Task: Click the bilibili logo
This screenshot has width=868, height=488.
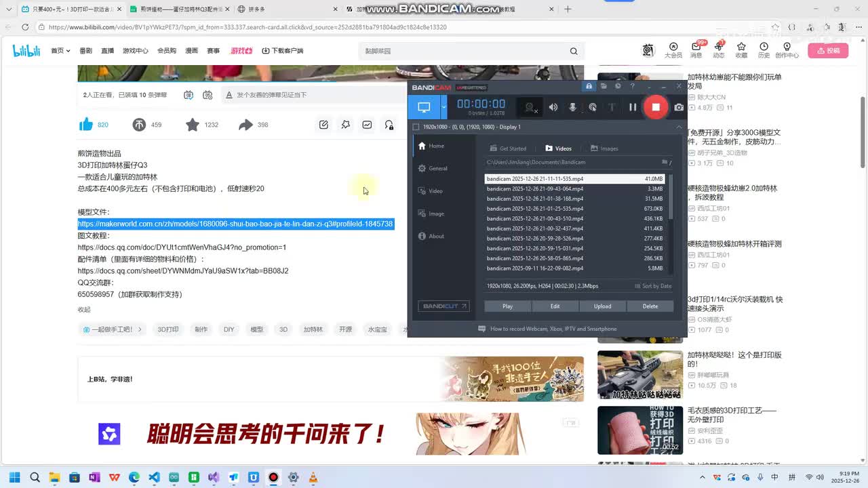Action: 26,50
